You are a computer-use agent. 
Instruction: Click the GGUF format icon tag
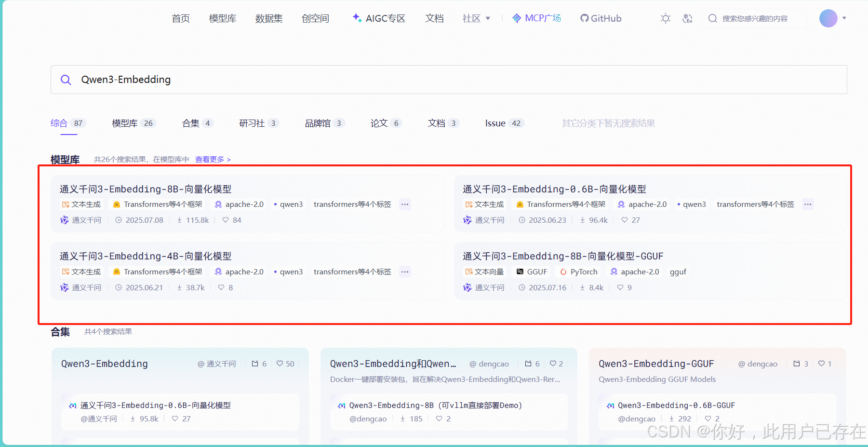click(520, 272)
